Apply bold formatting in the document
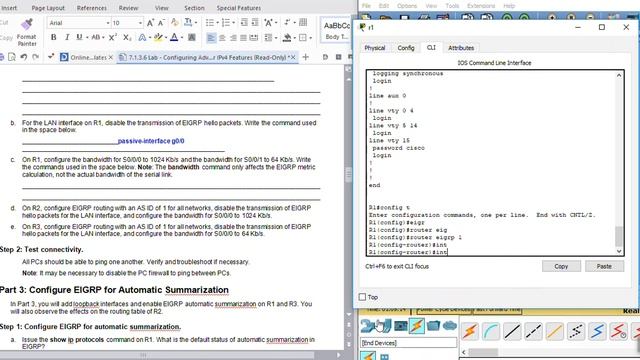The image size is (640, 360). click(53, 38)
